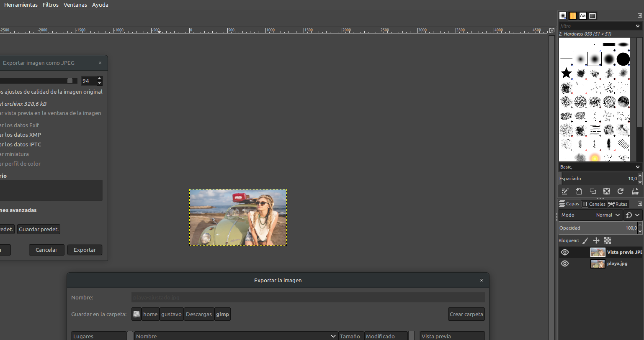The height and width of the screenshot is (340, 644).
Task: Click Cancelar in JPEG export dialog
Action: (x=46, y=250)
